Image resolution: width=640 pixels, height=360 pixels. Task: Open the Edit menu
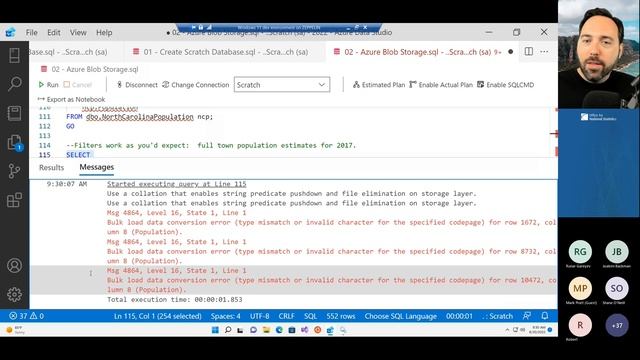coord(53,33)
